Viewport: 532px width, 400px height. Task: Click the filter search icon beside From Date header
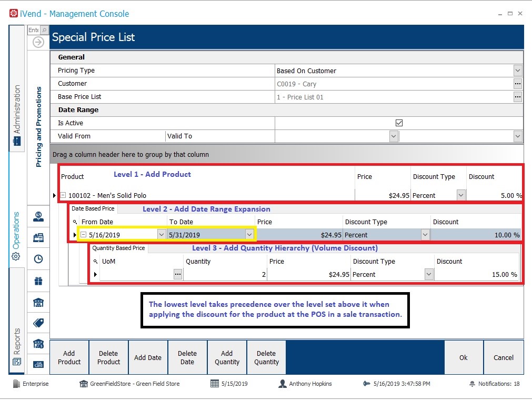pyautogui.click(x=75, y=222)
